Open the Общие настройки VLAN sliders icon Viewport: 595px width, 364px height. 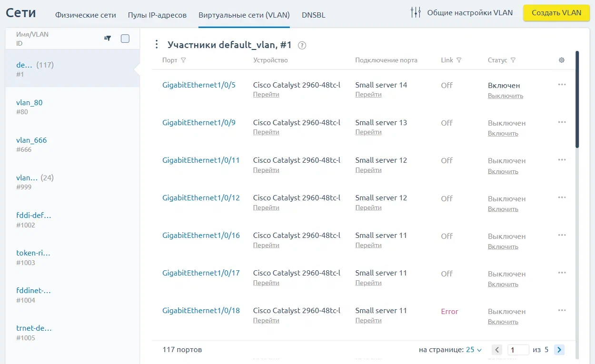[x=416, y=13]
